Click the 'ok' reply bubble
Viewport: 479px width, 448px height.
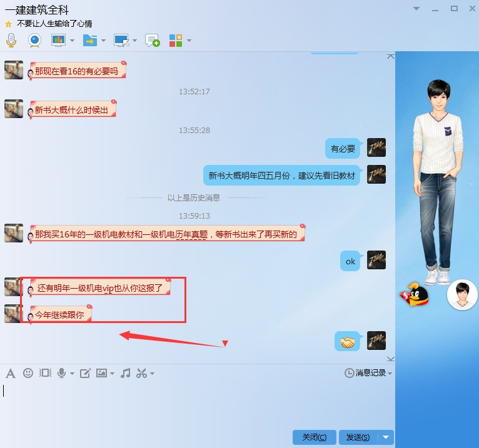point(350,261)
